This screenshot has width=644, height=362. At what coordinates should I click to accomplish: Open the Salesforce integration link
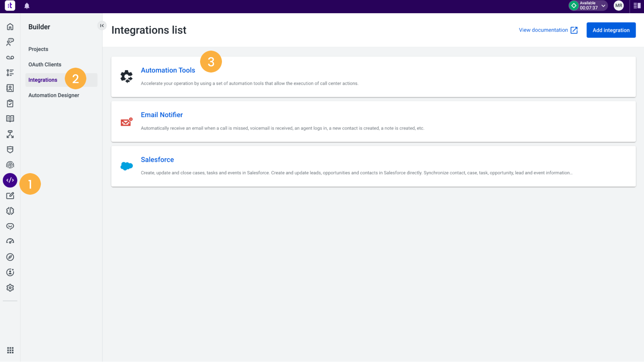pyautogui.click(x=157, y=160)
